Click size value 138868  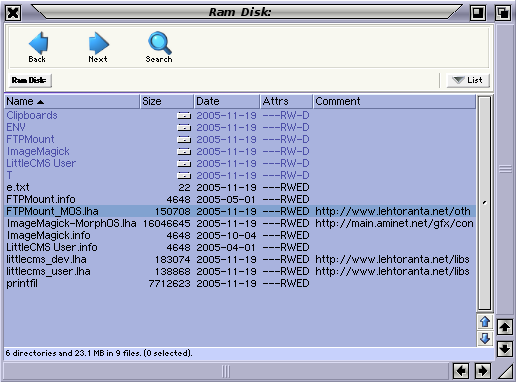coord(173,271)
